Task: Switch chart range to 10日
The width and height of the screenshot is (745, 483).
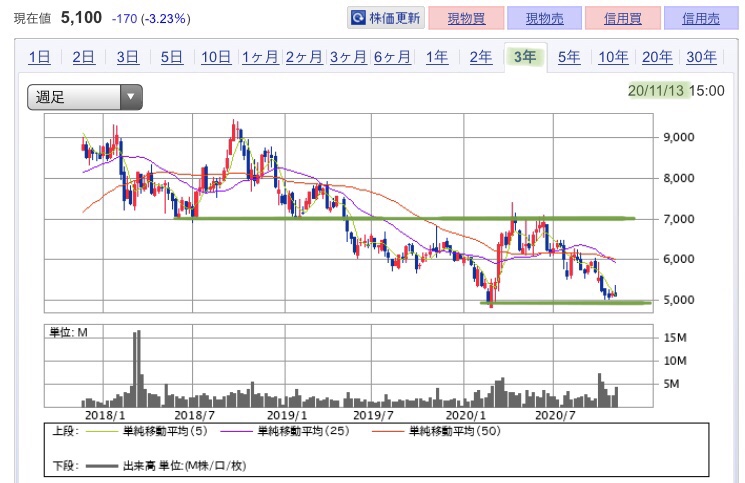Action: pyautogui.click(x=216, y=57)
